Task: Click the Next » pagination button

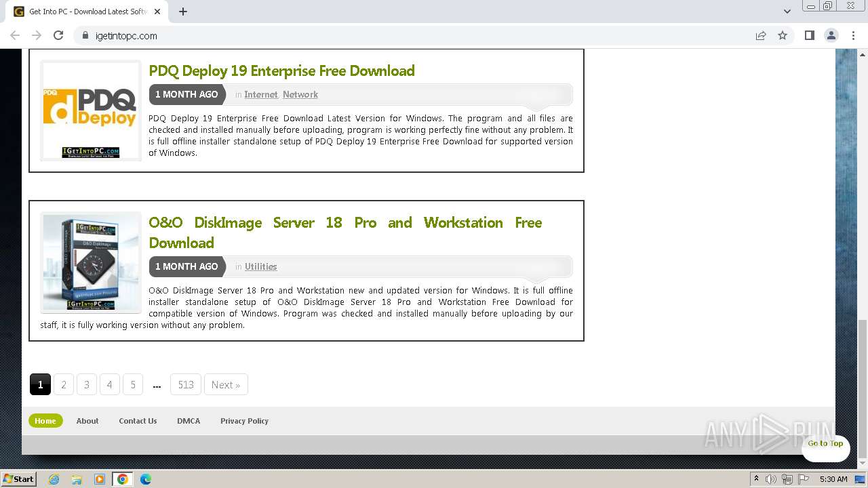Action: (226, 384)
